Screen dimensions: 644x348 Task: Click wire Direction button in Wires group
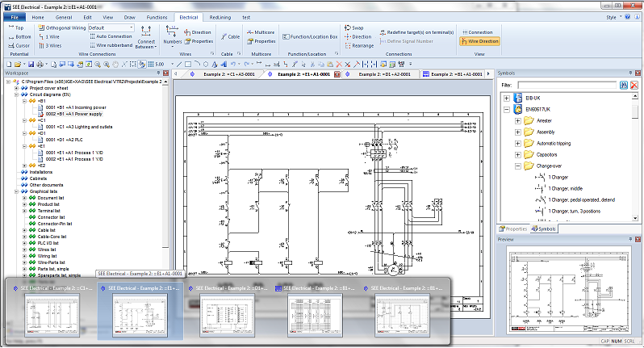click(198, 32)
